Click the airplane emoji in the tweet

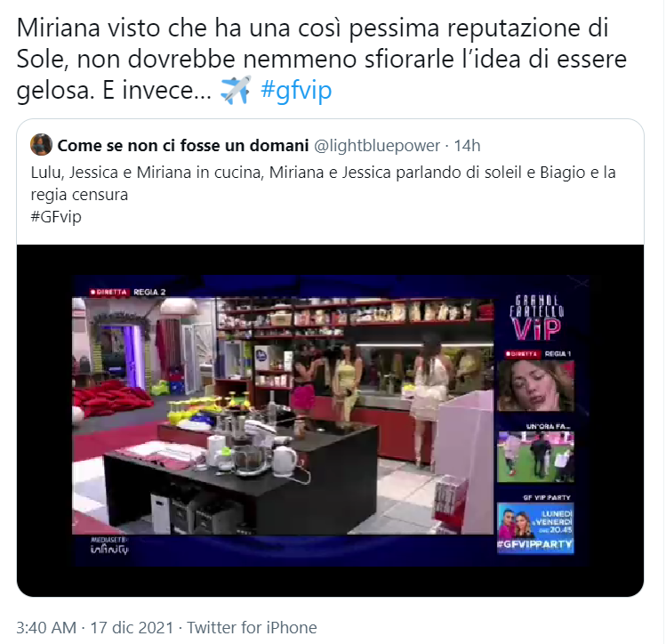[236, 90]
